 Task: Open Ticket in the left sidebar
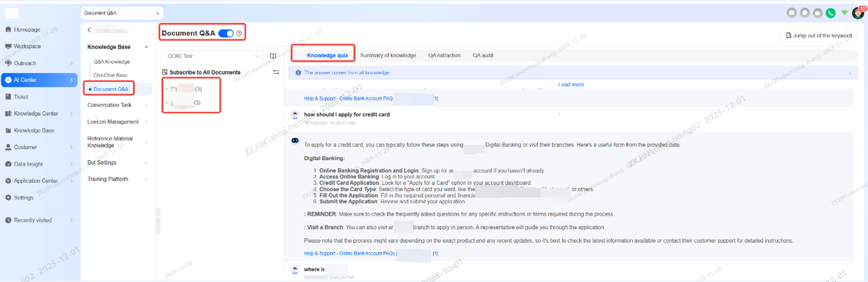pyautogui.click(x=21, y=97)
